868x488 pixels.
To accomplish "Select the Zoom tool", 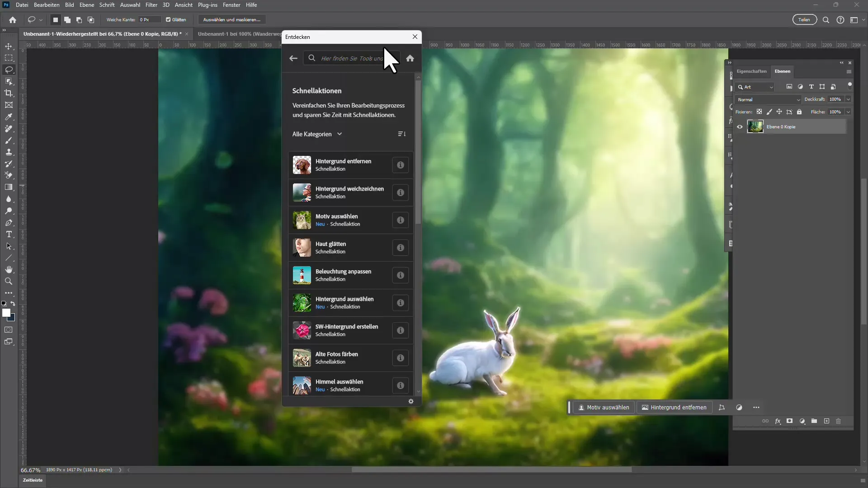I will (8, 281).
